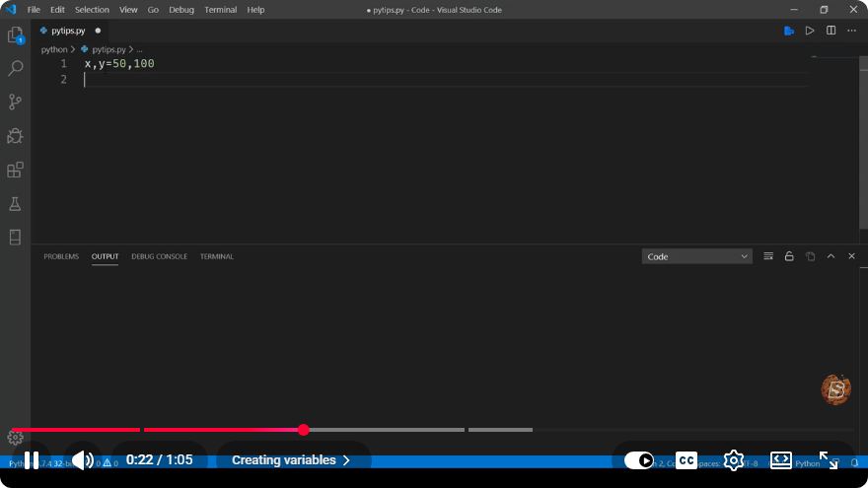Open the output log file icon
This screenshot has height=488, width=868.
click(x=810, y=256)
